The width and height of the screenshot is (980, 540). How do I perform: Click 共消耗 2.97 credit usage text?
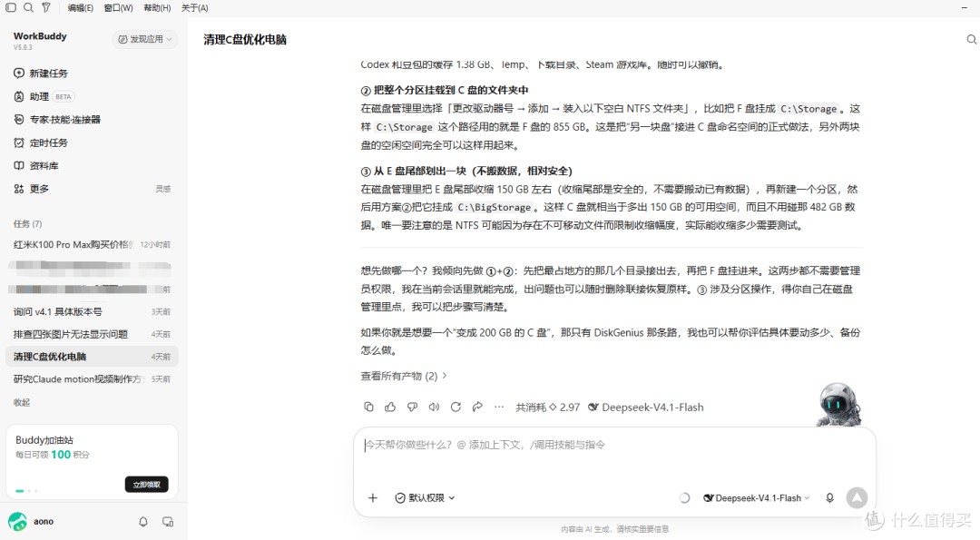click(547, 407)
